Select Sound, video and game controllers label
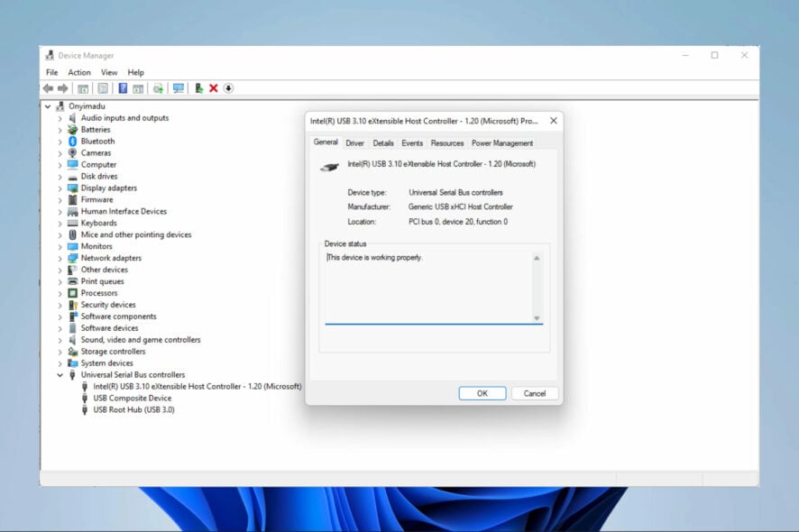Image resolution: width=799 pixels, height=532 pixels. (141, 340)
